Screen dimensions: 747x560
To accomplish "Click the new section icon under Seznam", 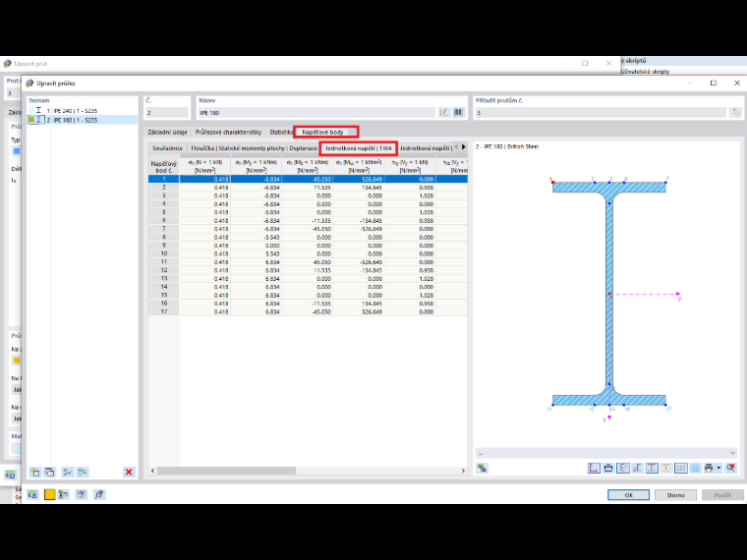I will tap(35, 472).
